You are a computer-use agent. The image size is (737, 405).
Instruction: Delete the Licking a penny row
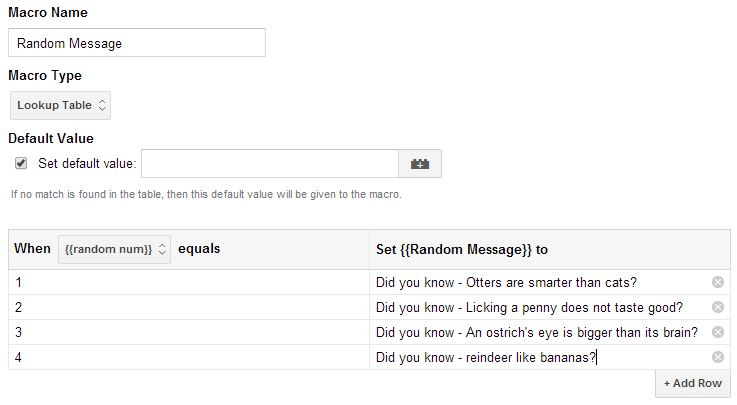click(x=718, y=307)
